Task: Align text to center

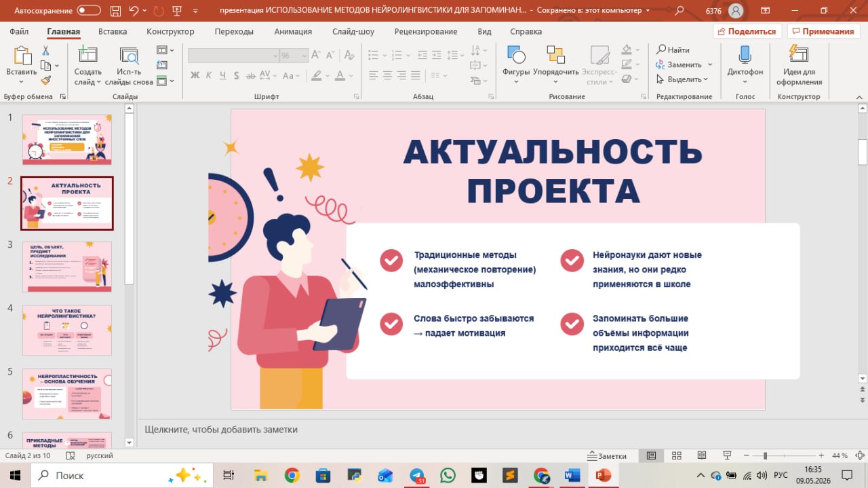Action: (387, 75)
